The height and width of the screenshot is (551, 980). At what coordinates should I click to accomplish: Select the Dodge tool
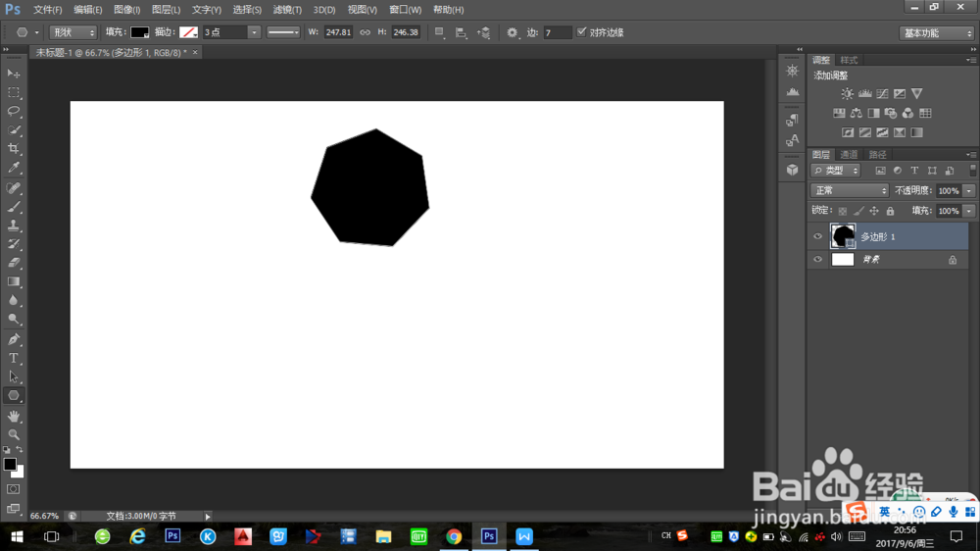(13, 319)
